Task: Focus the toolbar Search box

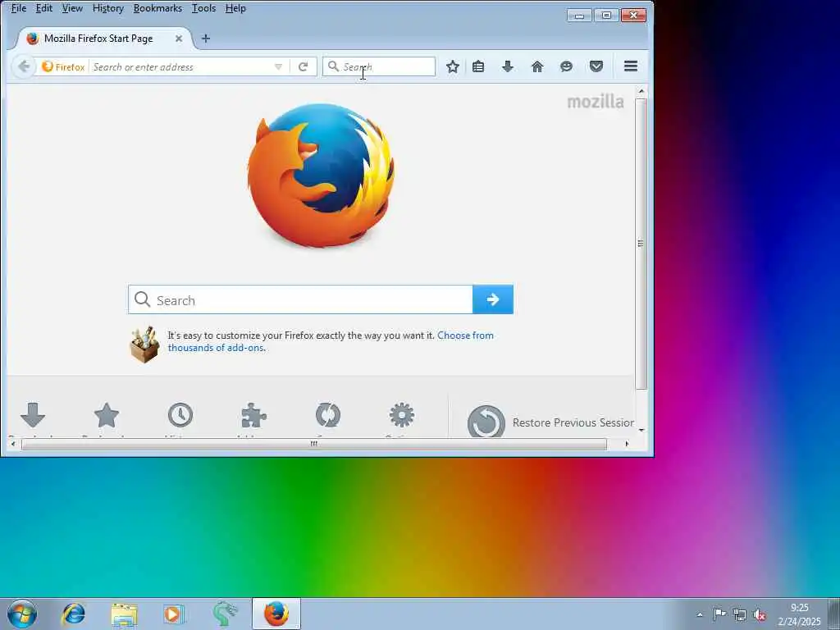Action: pos(379,66)
